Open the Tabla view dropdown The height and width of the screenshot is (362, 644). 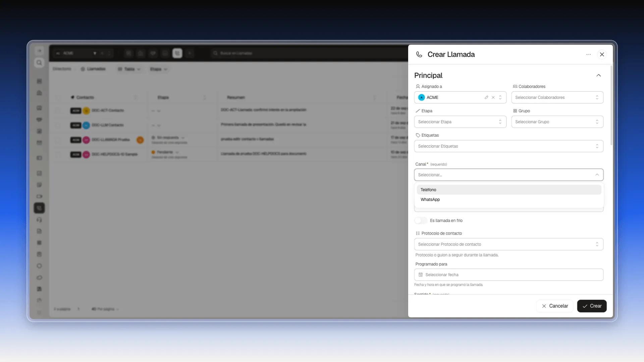129,69
